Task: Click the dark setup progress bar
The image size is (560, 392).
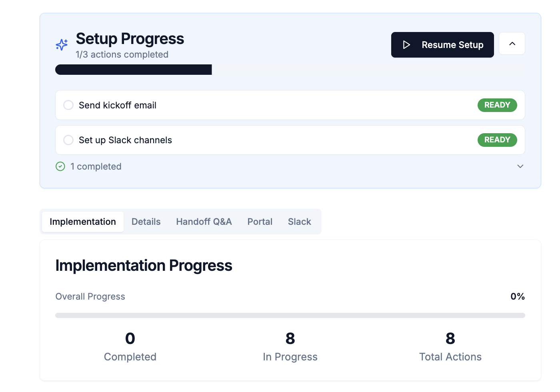Action: (x=134, y=70)
